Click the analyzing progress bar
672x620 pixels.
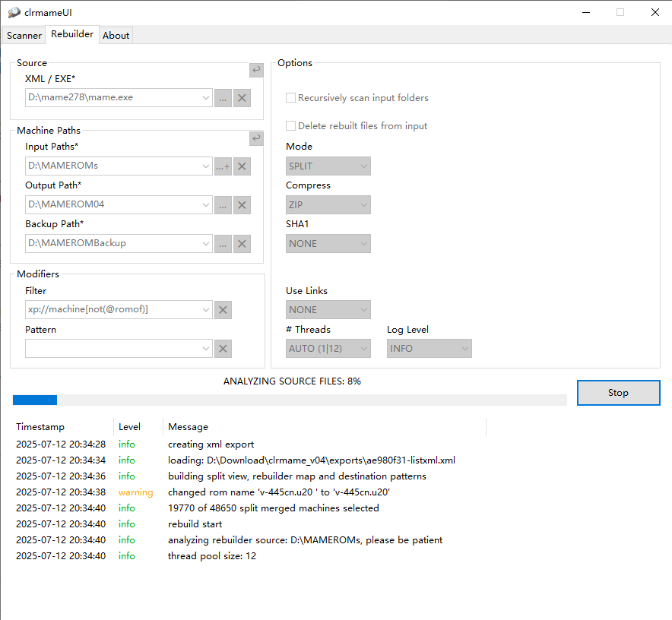[290, 400]
